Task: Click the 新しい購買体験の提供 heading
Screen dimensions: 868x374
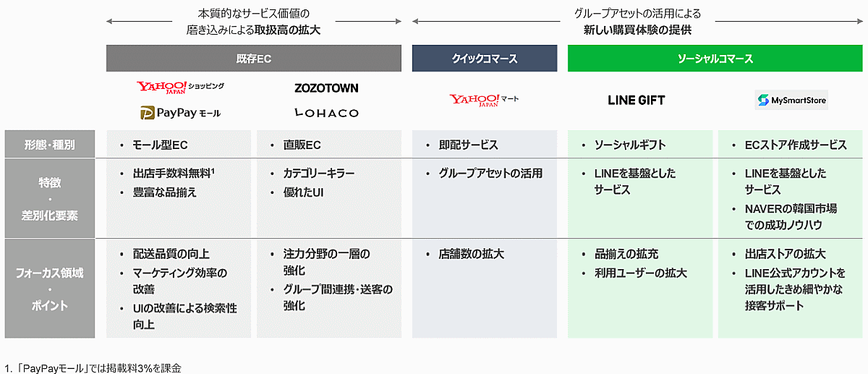Action: click(x=638, y=30)
